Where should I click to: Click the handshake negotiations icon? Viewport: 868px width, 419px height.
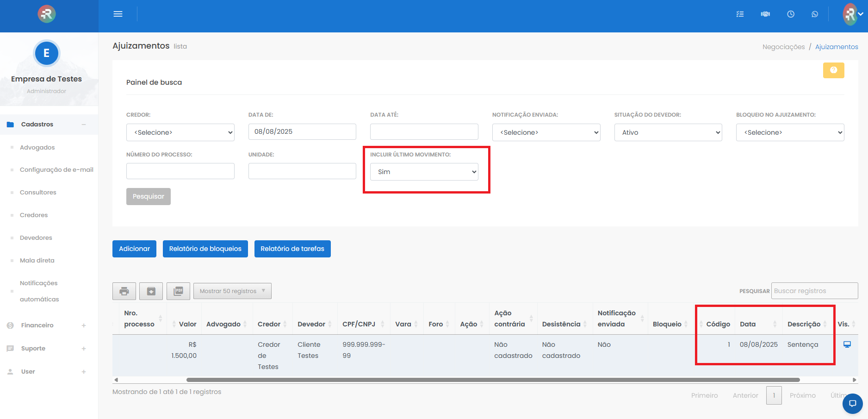pos(765,14)
